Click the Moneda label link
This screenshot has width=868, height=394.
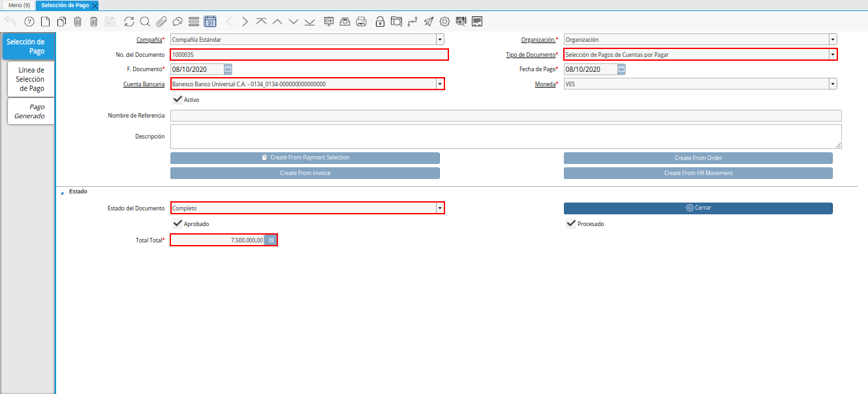pyautogui.click(x=544, y=84)
